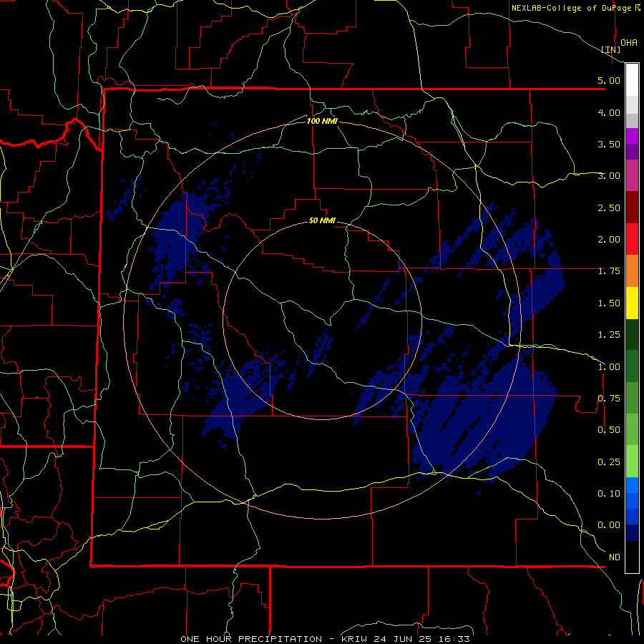
Task: Click the ND legend label
Action: click(615, 557)
